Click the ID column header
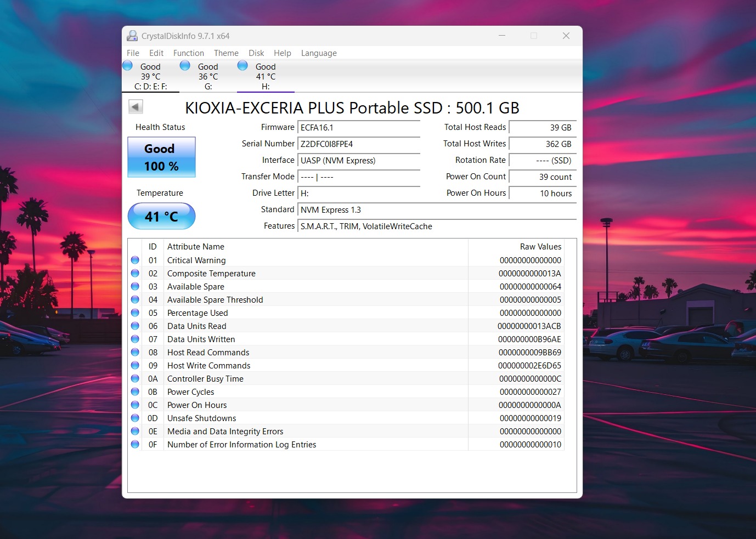The height and width of the screenshot is (539, 756). 153,247
